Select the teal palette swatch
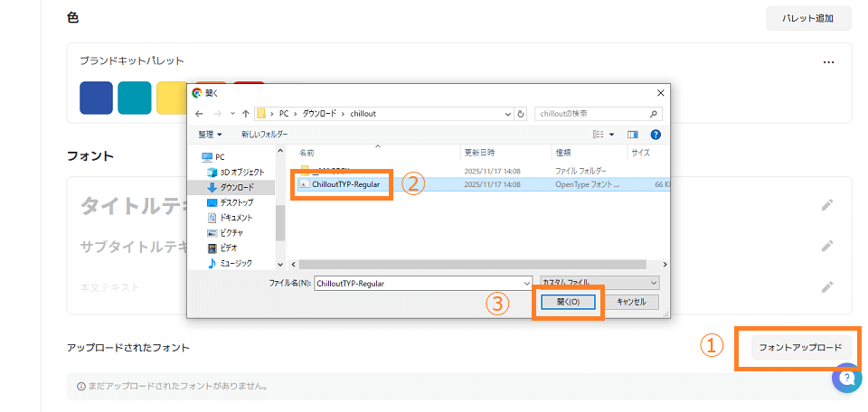This screenshot has height=412, width=868. pyautogui.click(x=135, y=98)
